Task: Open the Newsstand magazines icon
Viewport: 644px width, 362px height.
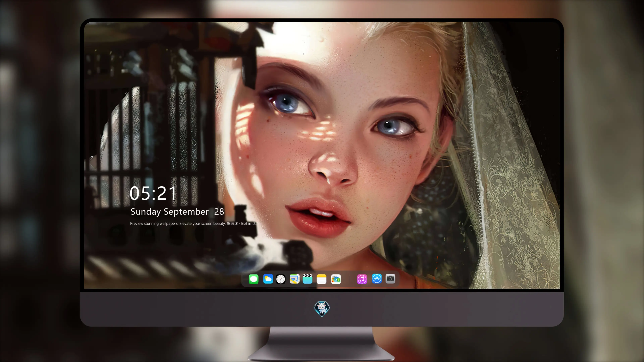Action: tap(336, 279)
